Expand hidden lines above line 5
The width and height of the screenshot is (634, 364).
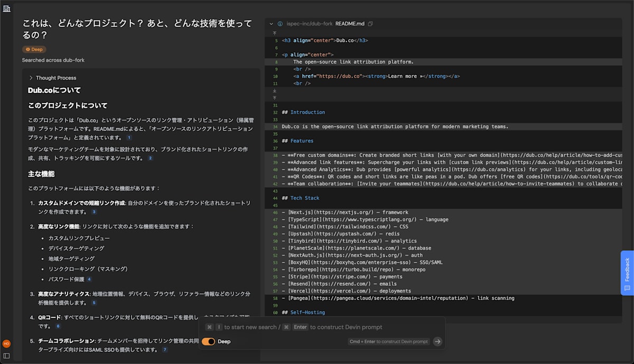point(275,33)
